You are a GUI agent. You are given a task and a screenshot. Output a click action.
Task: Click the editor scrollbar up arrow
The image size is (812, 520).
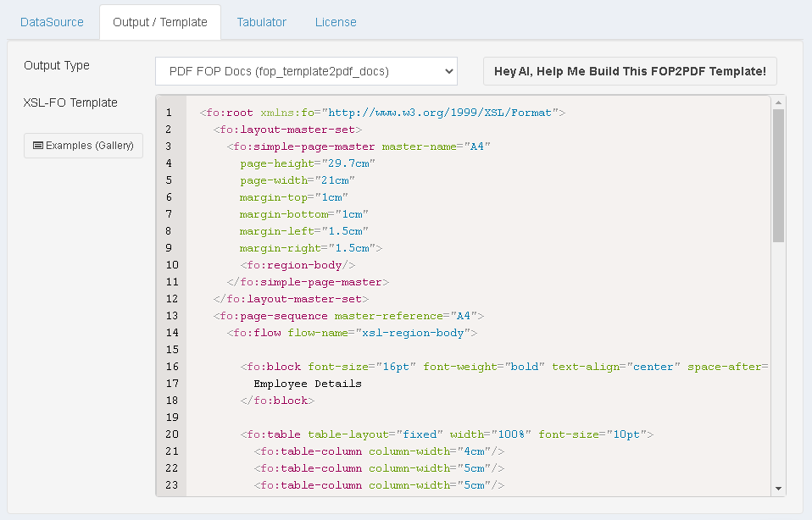(x=778, y=102)
